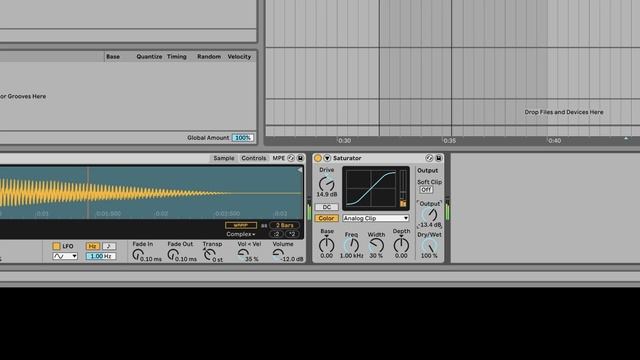Fold the Saturator device with triangle button
The width and height of the screenshot is (640, 360).
(327, 158)
